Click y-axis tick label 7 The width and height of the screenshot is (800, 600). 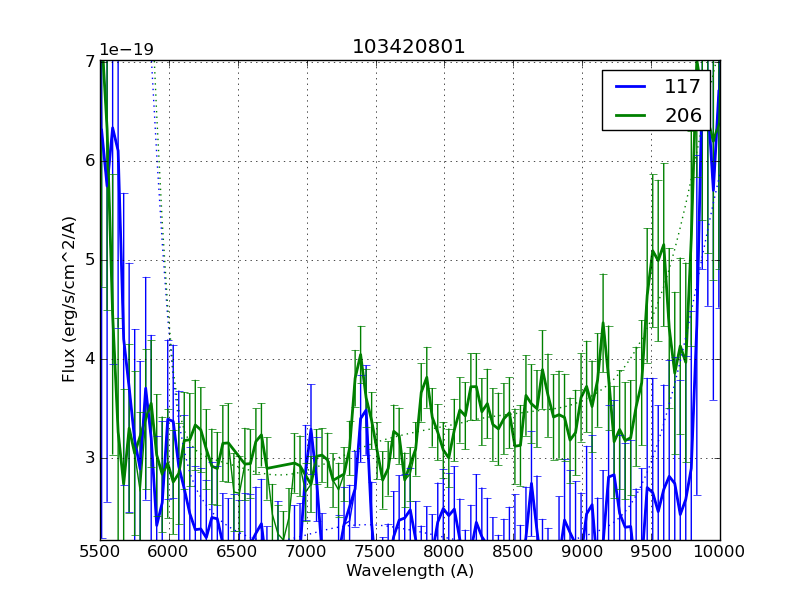coord(89,61)
